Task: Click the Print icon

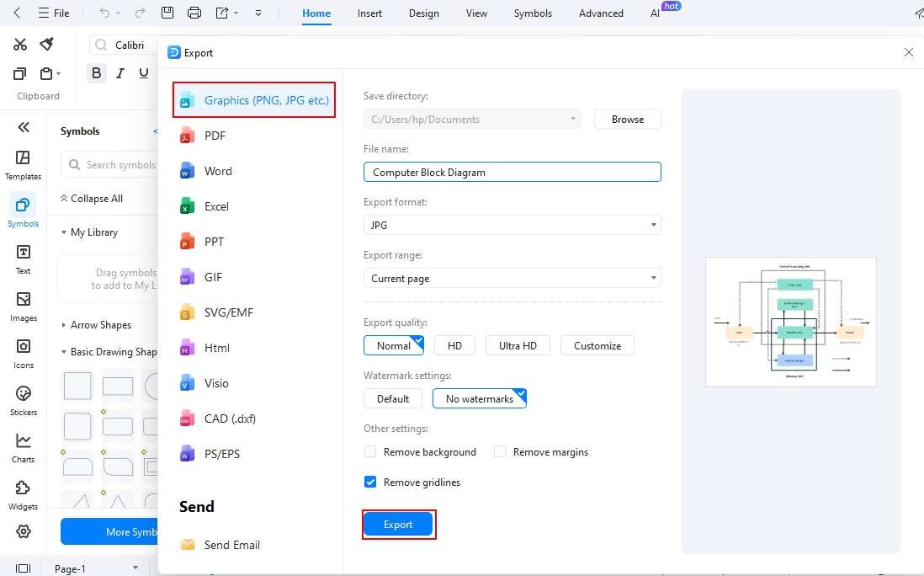Action: tap(194, 13)
